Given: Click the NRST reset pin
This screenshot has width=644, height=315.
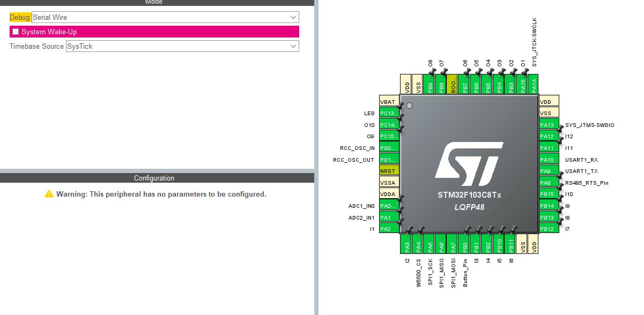Looking at the screenshot, I should 389,171.
